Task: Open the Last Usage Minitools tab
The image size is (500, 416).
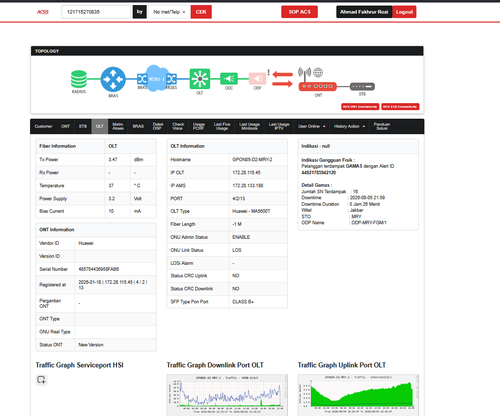Action: click(x=249, y=126)
